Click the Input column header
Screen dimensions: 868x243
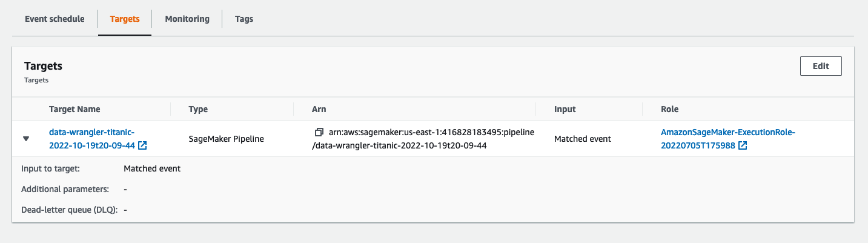[x=565, y=109]
